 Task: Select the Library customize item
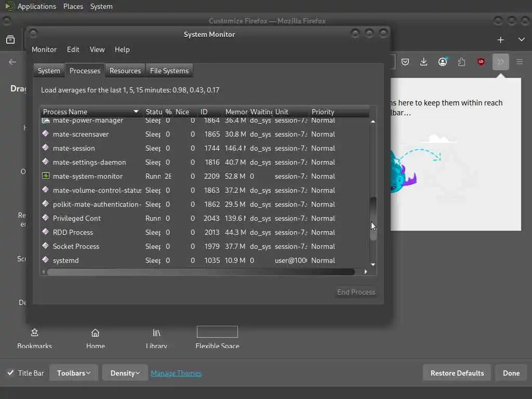click(156, 339)
